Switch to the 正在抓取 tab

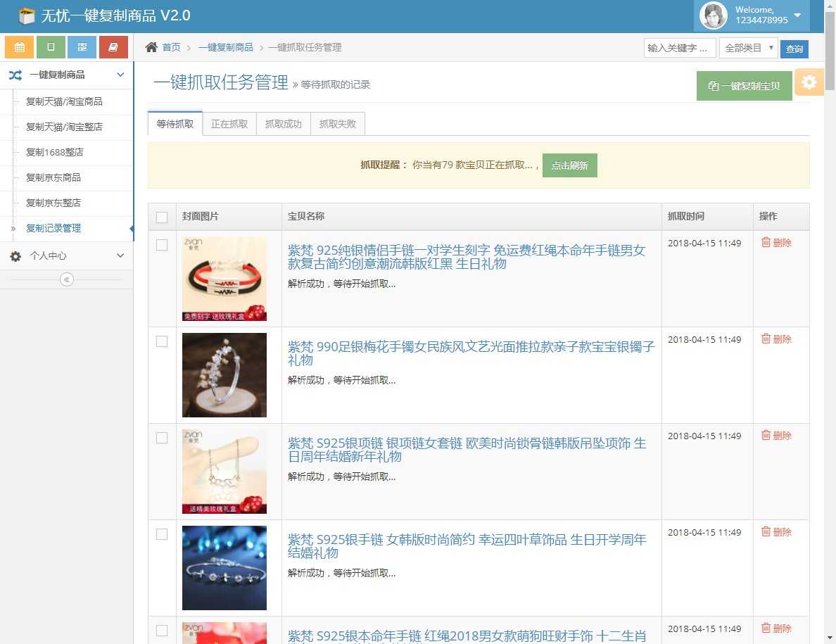[229, 124]
